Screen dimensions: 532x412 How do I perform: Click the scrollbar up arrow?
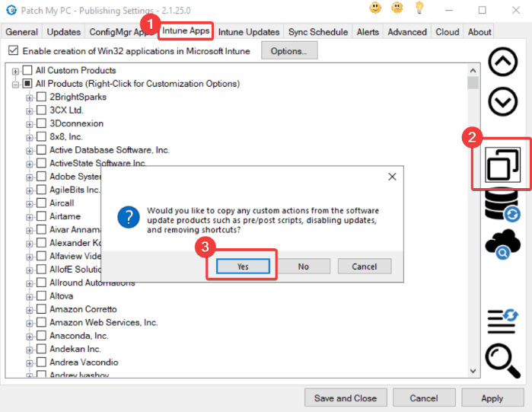click(473, 71)
